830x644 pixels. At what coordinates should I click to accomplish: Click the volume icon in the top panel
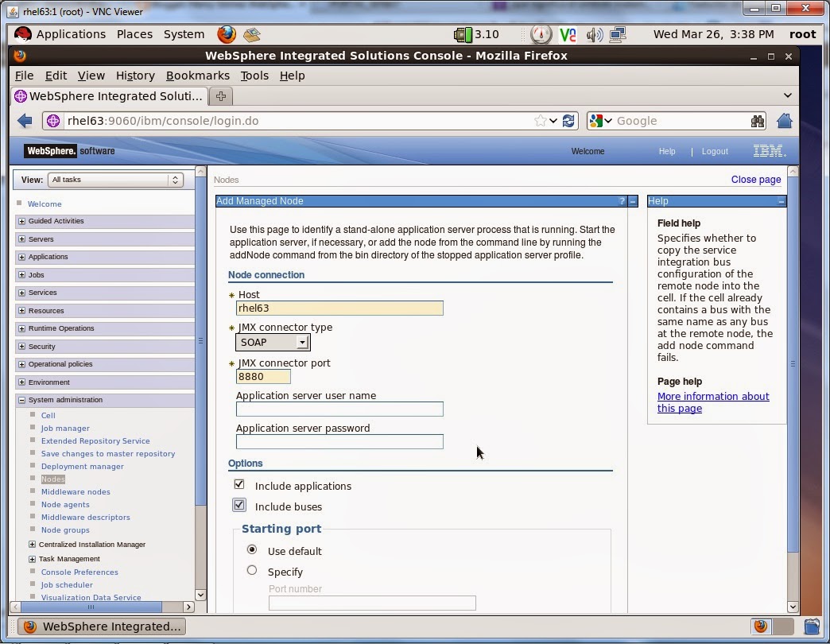(595, 34)
